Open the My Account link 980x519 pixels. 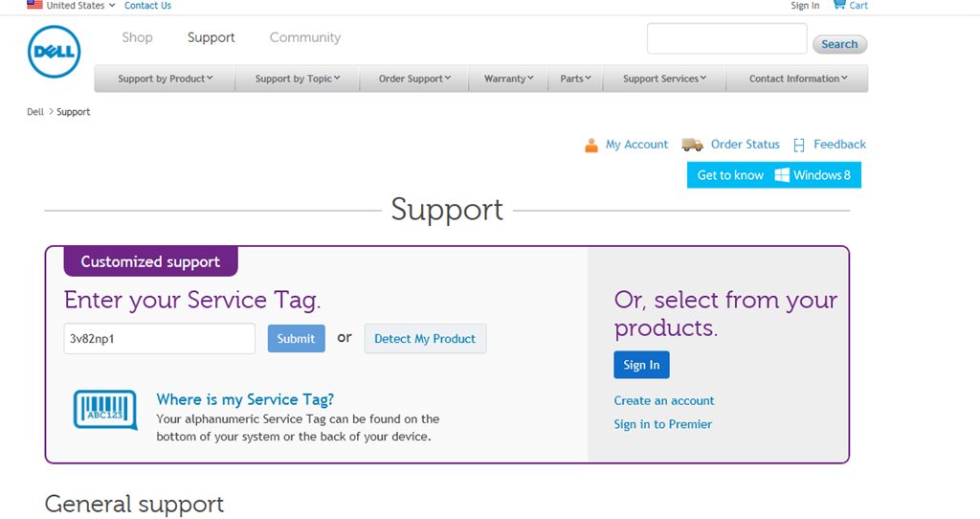pyautogui.click(x=636, y=145)
